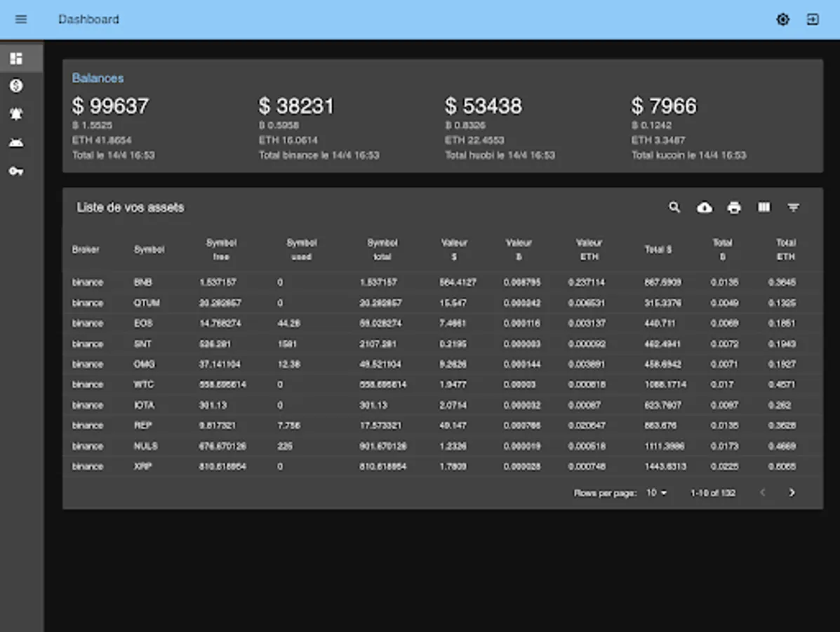Click the logout icon in header
The height and width of the screenshot is (632, 840).
pyautogui.click(x=813, y=19)
